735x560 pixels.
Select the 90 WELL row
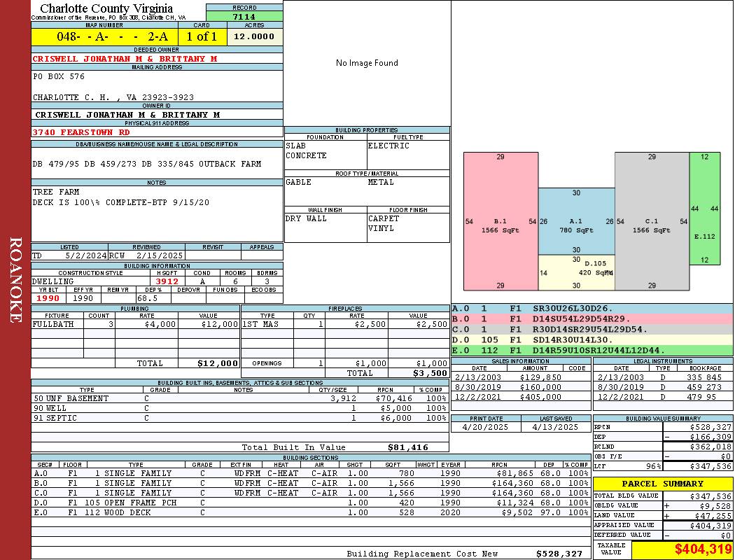tap(240, 408)
